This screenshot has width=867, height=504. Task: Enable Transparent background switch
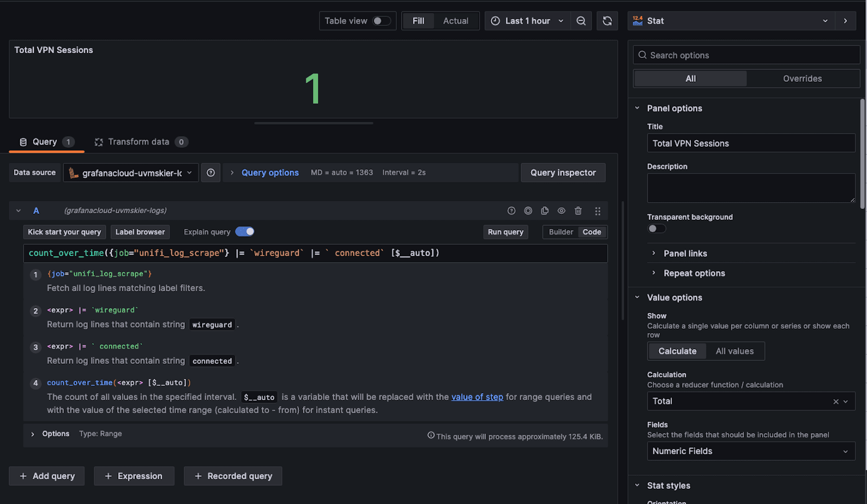pos(657,228)
